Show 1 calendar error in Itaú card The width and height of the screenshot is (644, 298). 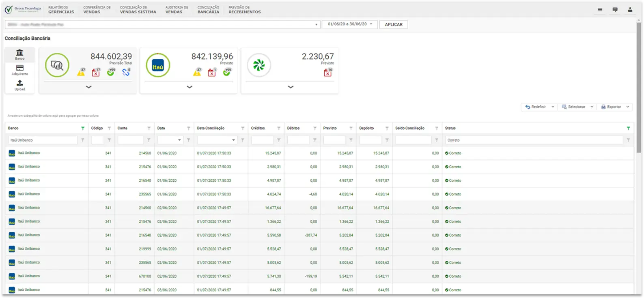212,72
